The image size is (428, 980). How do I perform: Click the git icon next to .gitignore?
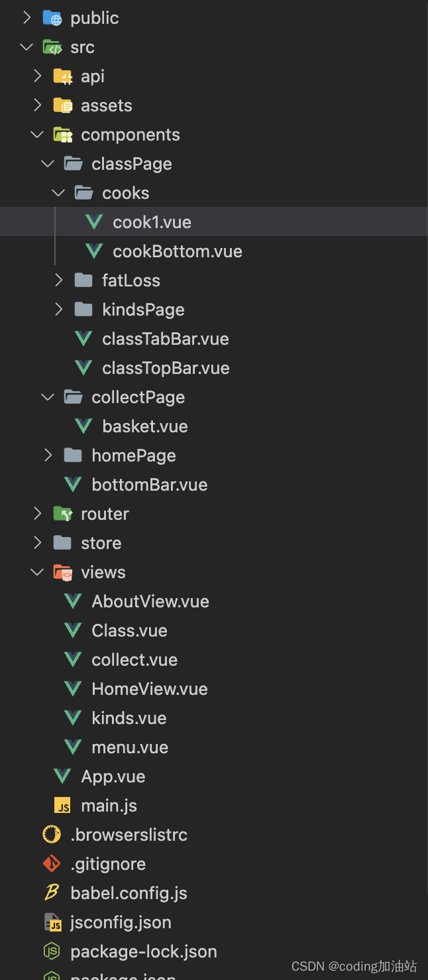pos(52,864)
